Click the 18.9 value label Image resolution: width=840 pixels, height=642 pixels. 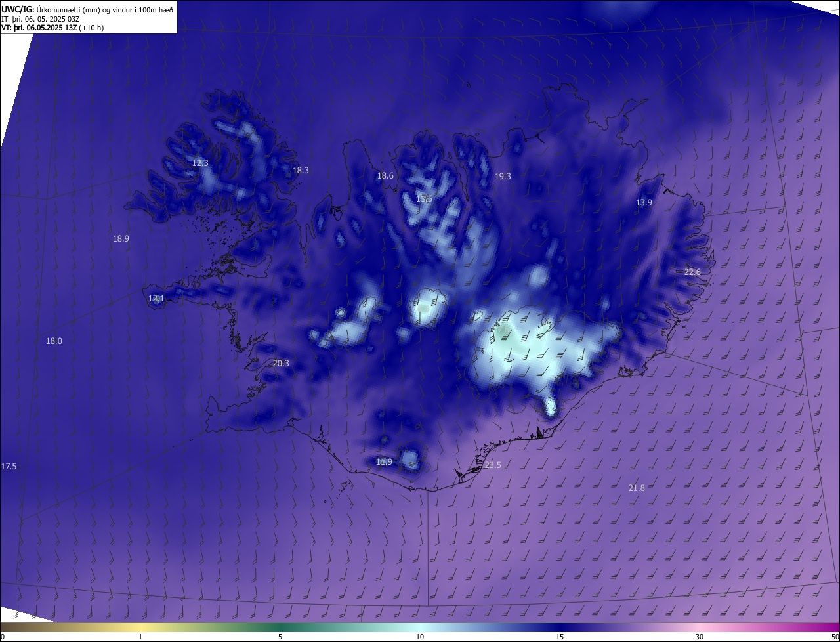(x=121, y=238)
